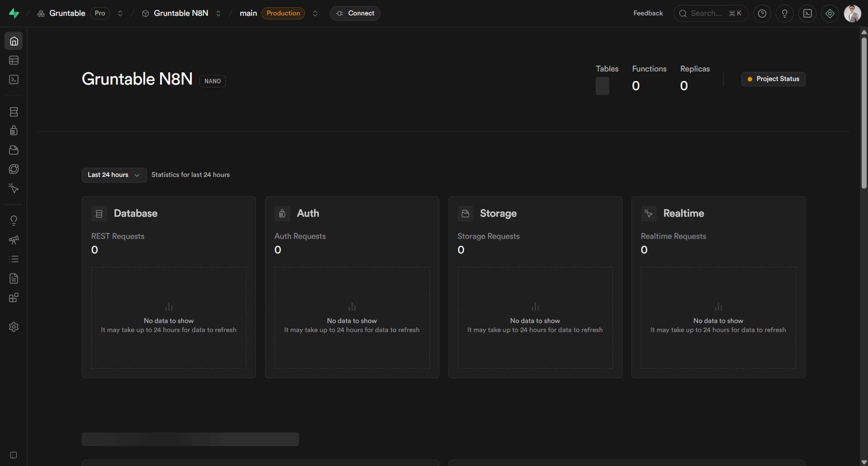Click the Project Status button
Image resolution: width=868 pixels, height=466 pixels.
[x=773, y=79]
